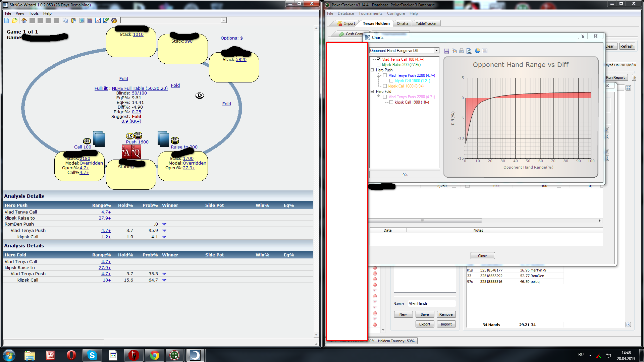Viewport: 644px width, 362px height.
Task: Expand klipsk Call 64.7 row arrow
Action: tap(164, 280)
